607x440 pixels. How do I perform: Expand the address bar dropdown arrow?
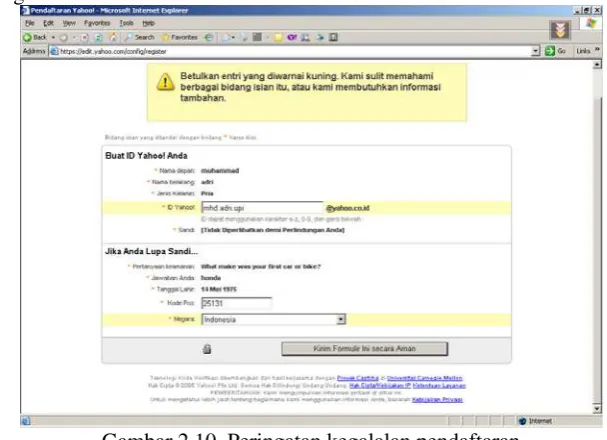(x=535, y=51)
